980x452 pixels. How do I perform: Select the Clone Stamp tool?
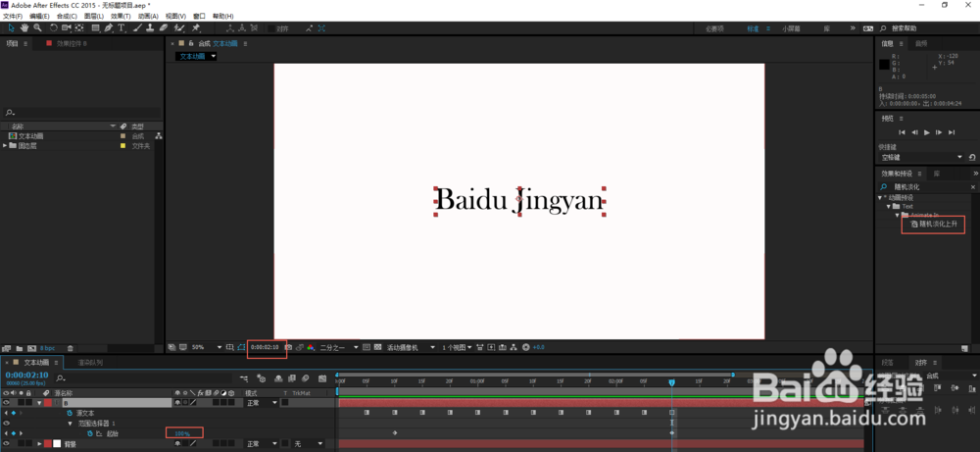(x=150, y=28)
